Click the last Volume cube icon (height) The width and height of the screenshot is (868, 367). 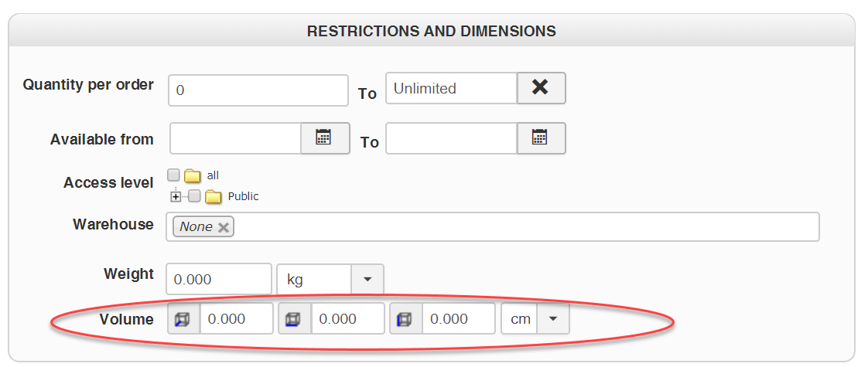[x=405, y=319]
